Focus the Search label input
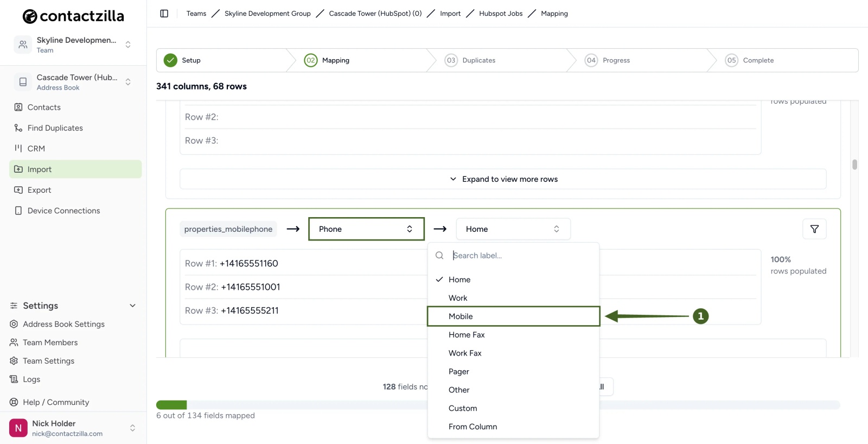868x444 pixels. pyautogui.click(x=521, y=255)
